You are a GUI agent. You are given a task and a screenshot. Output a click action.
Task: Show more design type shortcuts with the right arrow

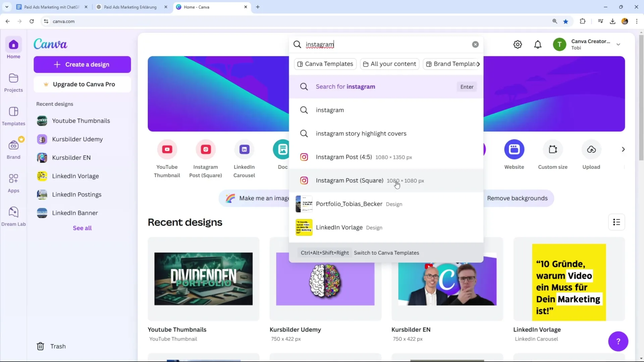pos(623,149)
